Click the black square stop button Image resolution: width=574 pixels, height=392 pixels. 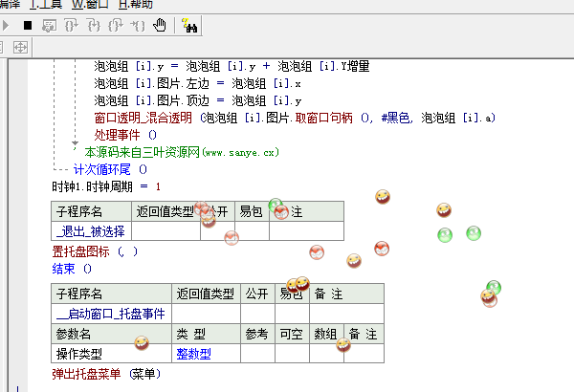27,24
